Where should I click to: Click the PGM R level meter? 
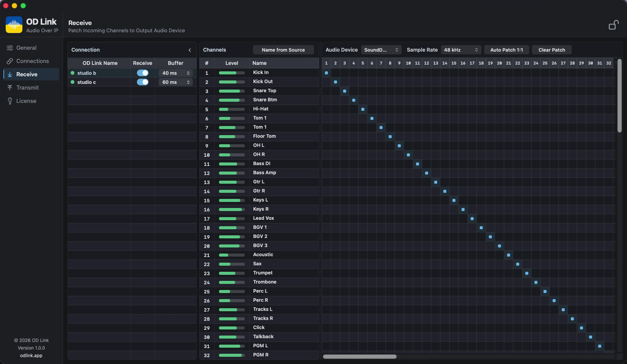pos(232,355)
